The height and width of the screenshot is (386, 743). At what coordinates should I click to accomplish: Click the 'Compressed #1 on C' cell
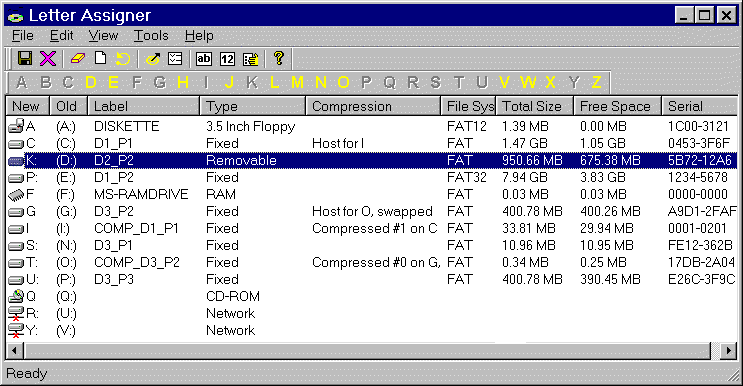(x=374, y=228)
